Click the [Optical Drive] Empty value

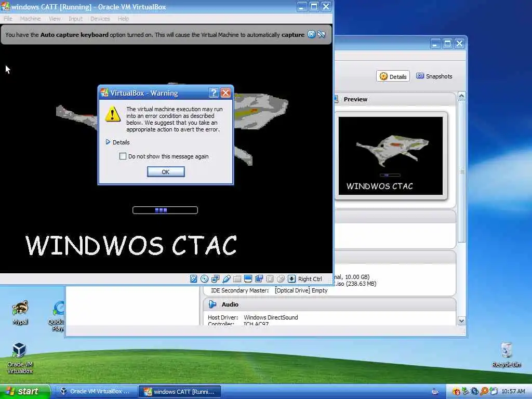pos(301,290)
